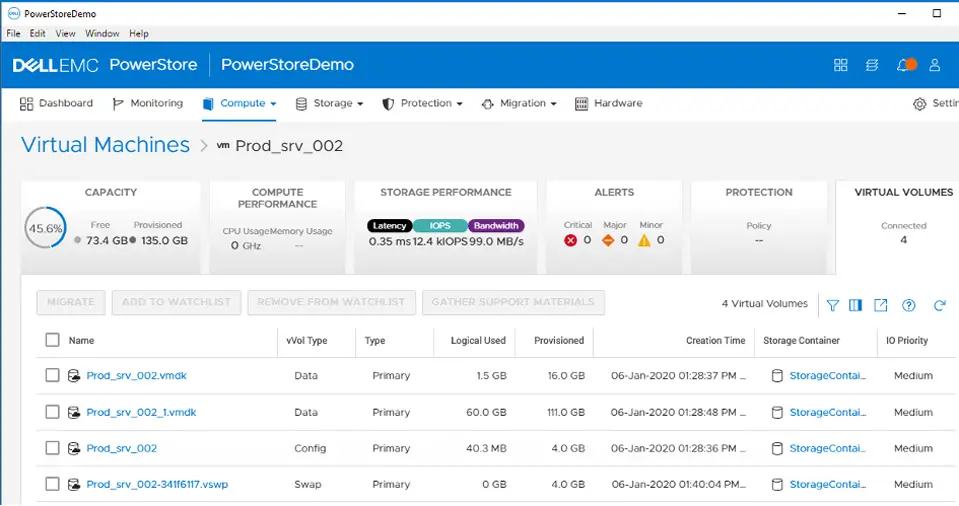The width and height of the screenshot is (959, 506).
Task: Select the Virtual Volumes card
Action: tap(897, 227)
